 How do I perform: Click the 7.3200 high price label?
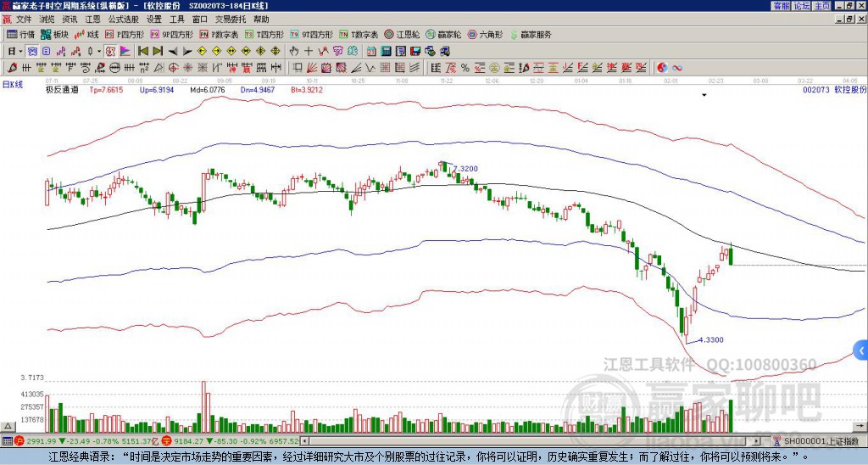point(465,169)
